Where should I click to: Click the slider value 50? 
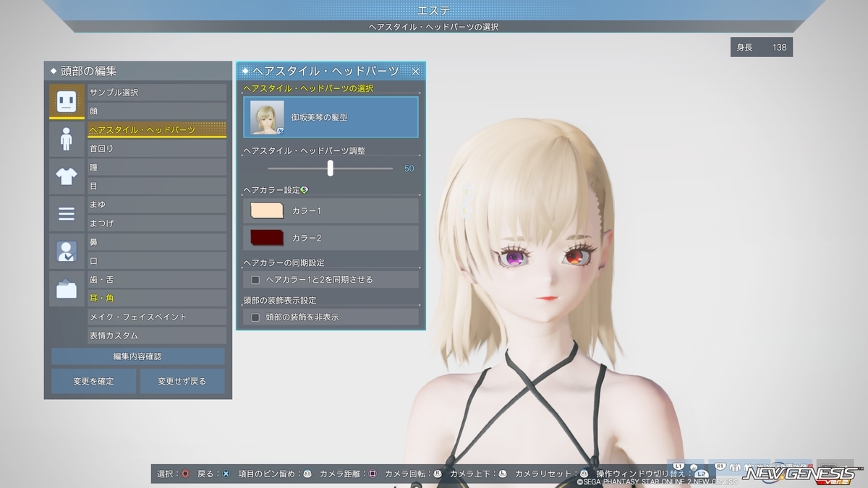(409, 168)
